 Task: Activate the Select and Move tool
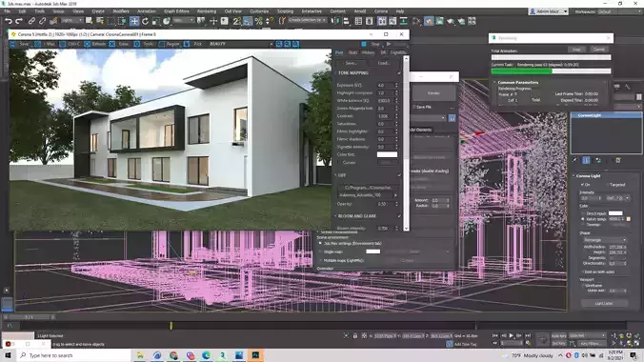[x=134, y=21]
